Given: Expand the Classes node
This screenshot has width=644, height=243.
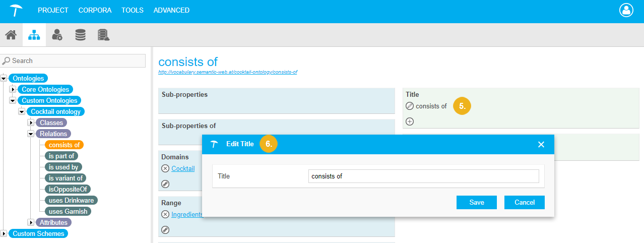Looking at the screenshot, I should click(x=31, y=123).
